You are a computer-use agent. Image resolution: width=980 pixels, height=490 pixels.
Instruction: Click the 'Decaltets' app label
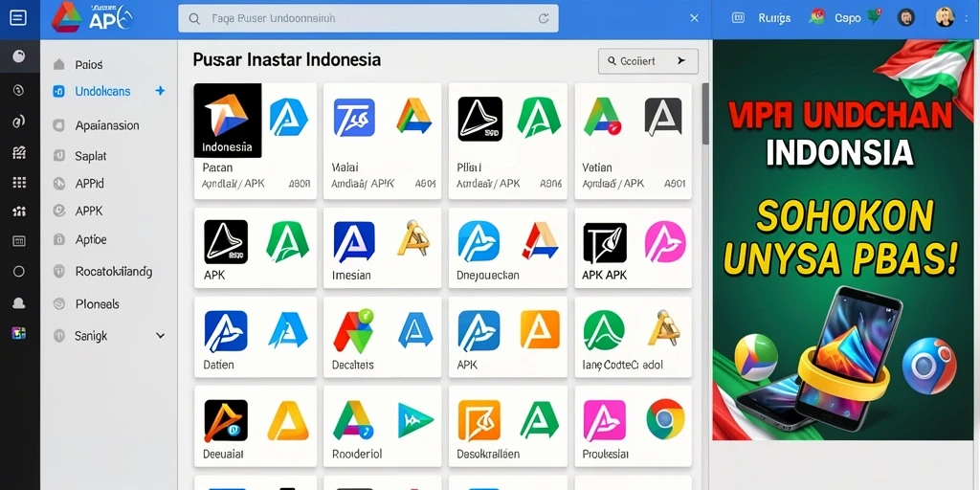pos(352,365)
